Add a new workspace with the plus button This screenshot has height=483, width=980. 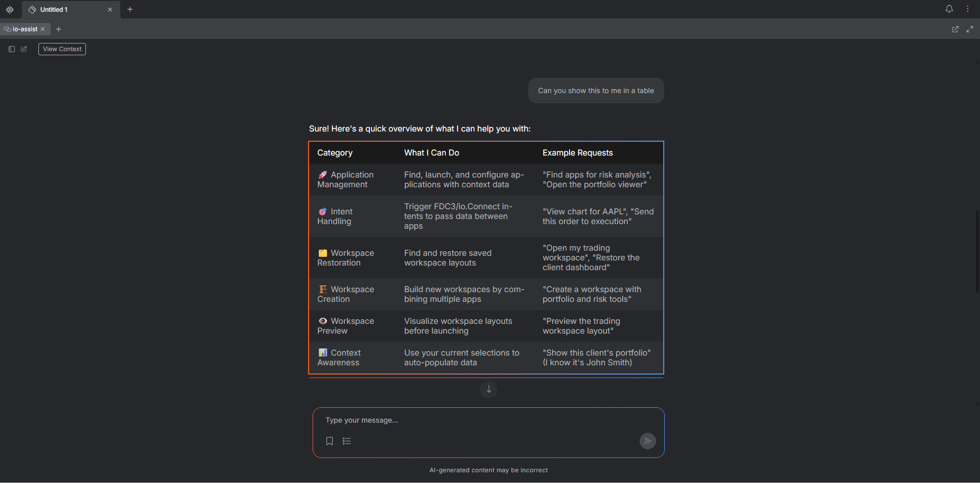tap(130, 9)
